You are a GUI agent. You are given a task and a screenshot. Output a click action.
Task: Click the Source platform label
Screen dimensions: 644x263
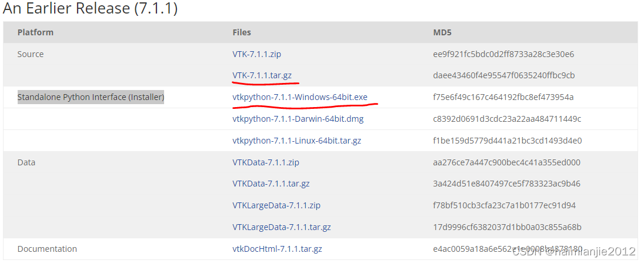pos(31,54)
